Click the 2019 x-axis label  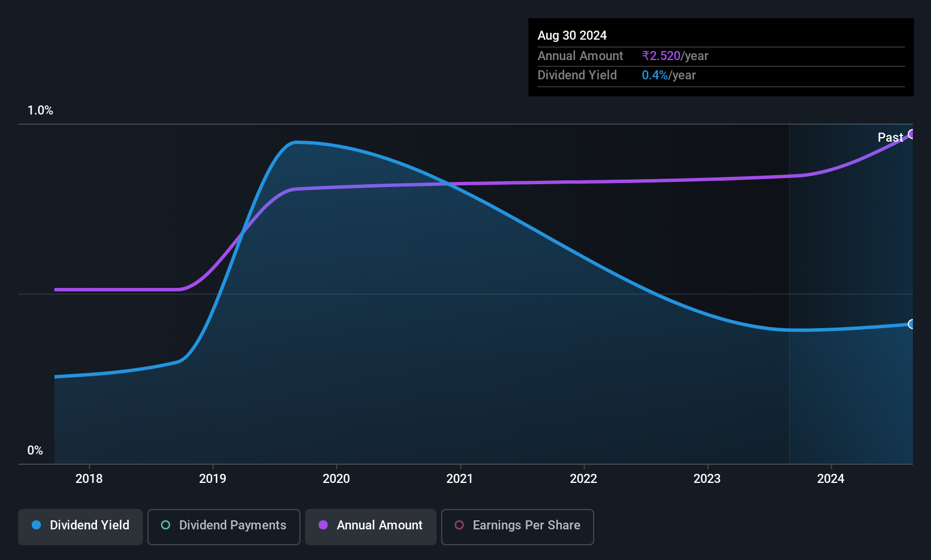click(x=213, y=478)
